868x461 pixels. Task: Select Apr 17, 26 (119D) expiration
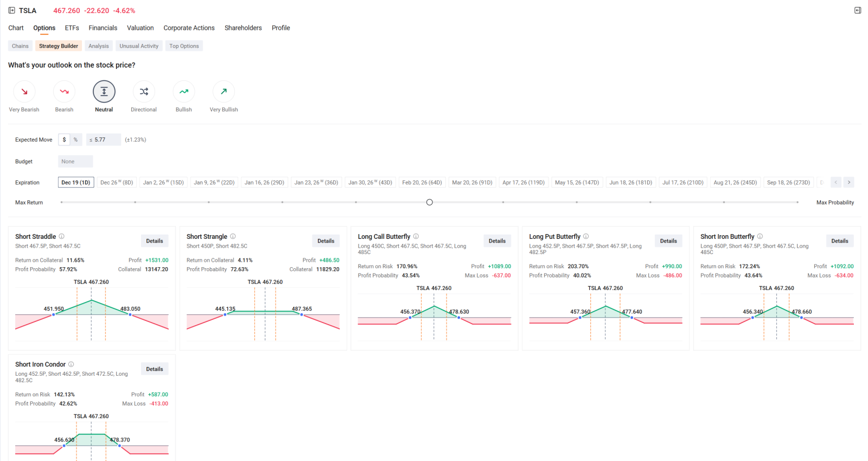(x=524, y=182)
